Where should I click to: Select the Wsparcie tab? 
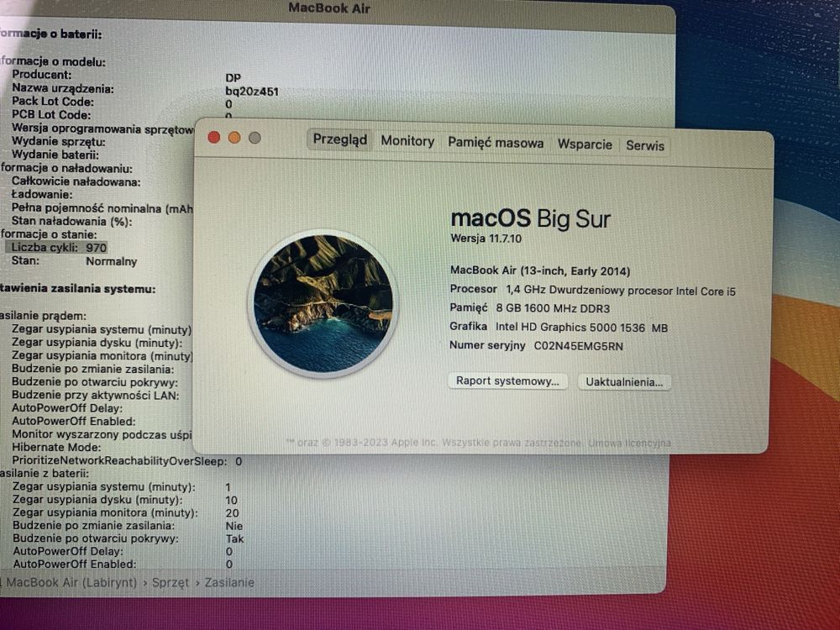pyautogui.click(x=585, y=144)
